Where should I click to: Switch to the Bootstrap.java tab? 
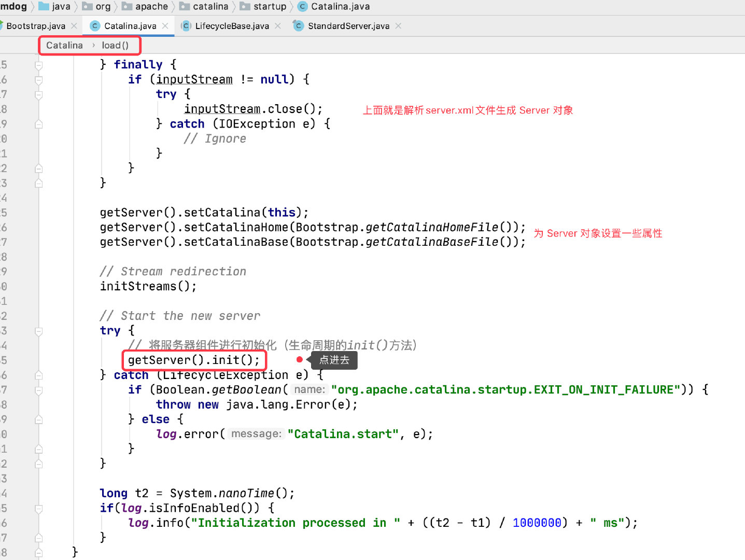35,26
